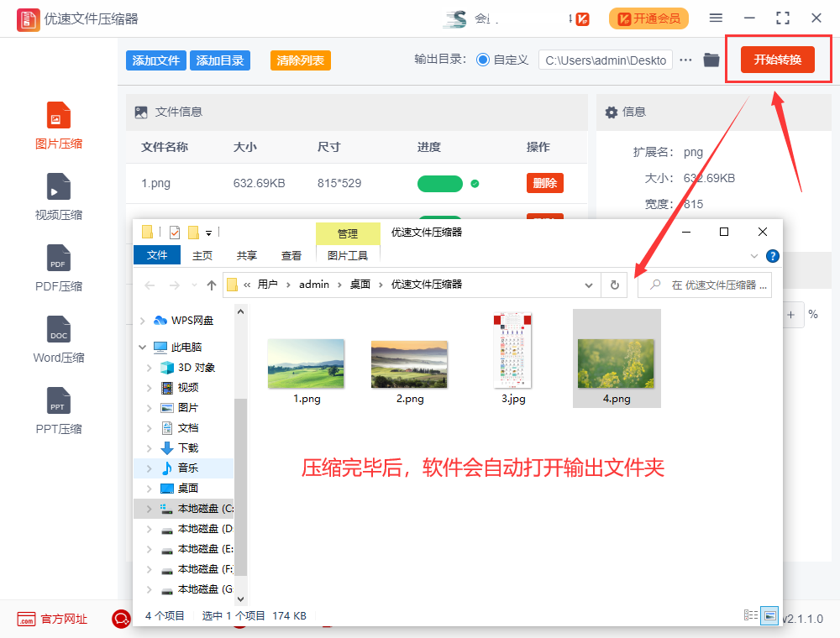Click the properties icon in Explorer quick toolbar
The height and width of the screenshot is (638, 840).
pyautogui.click(x=175, y=233)
